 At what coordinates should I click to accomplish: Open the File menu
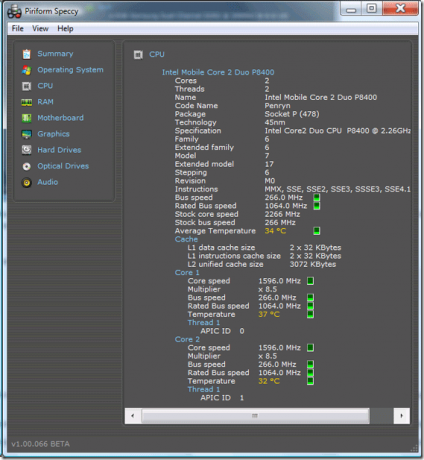(18, 29)
